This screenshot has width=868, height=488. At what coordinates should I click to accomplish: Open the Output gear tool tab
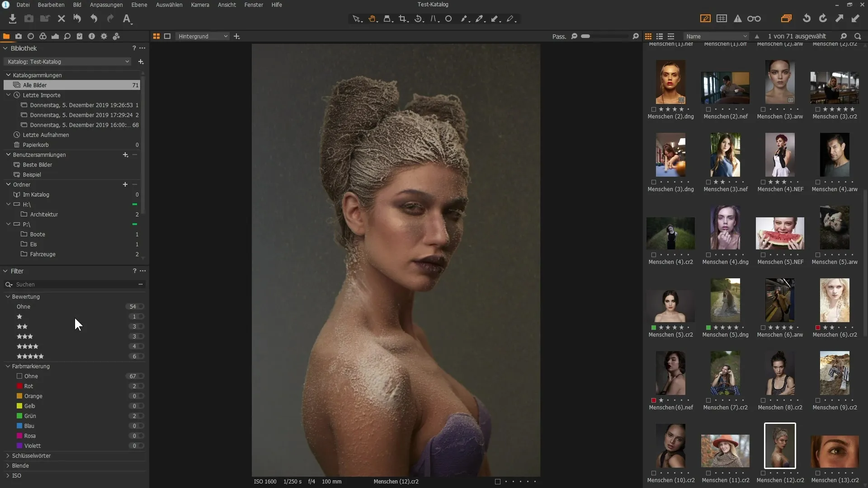[x=104, y=36]
